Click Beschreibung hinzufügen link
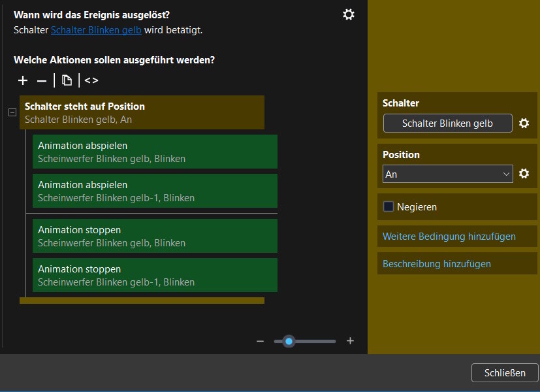The image size is (540, 392). (x=437, y=264)
